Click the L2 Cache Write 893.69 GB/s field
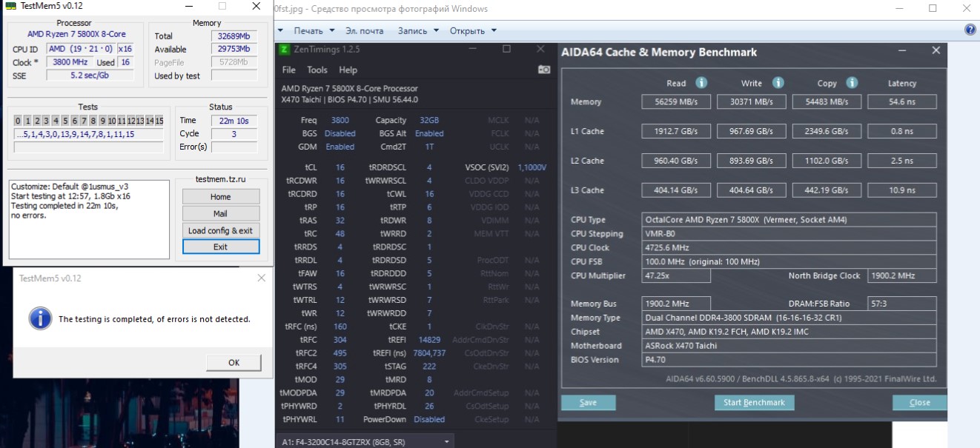Screen dimensions: 980x448 [x=752, y=161]
